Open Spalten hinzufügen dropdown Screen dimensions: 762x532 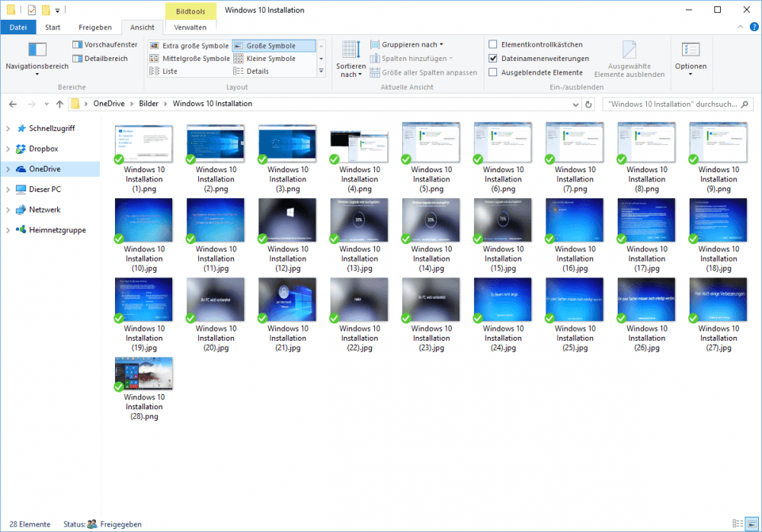point(411,59)
